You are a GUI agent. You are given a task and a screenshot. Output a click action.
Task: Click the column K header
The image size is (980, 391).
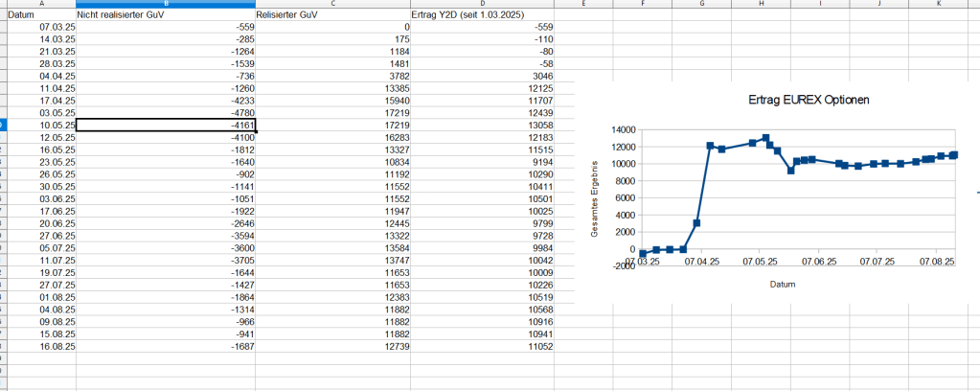(937, 4)
